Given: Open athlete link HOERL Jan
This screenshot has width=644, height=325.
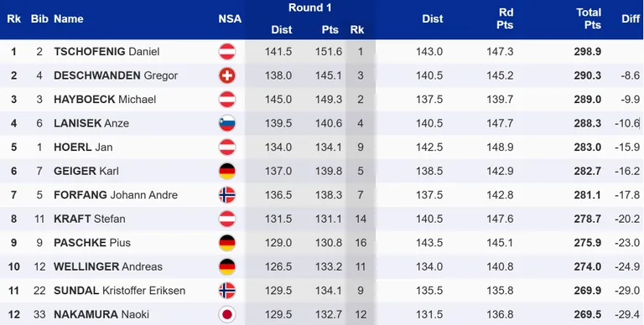Looking at the screenshot, I should pos(83,147).
